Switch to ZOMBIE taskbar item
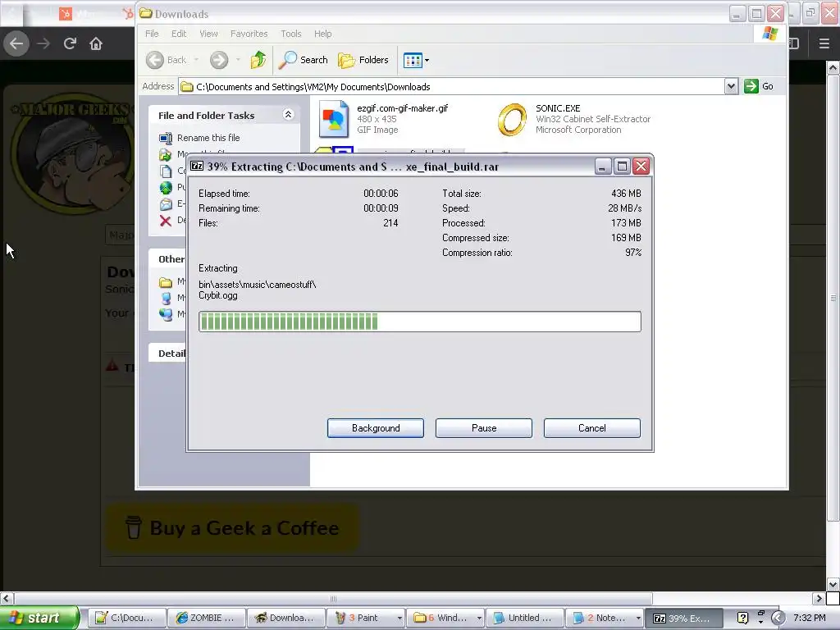840x630 pixels. coord(206,618)
